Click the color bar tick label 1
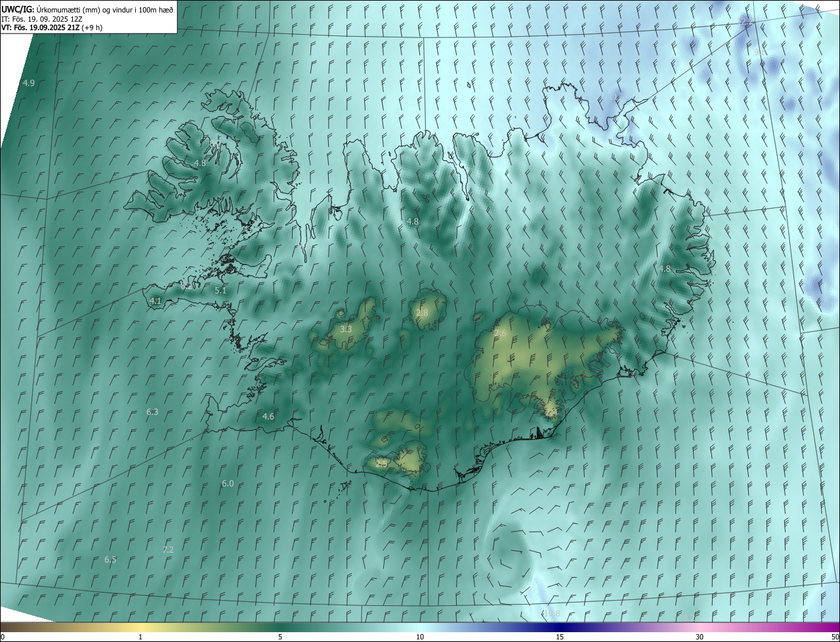Screen dimensions: 840x642 point(140,637)
